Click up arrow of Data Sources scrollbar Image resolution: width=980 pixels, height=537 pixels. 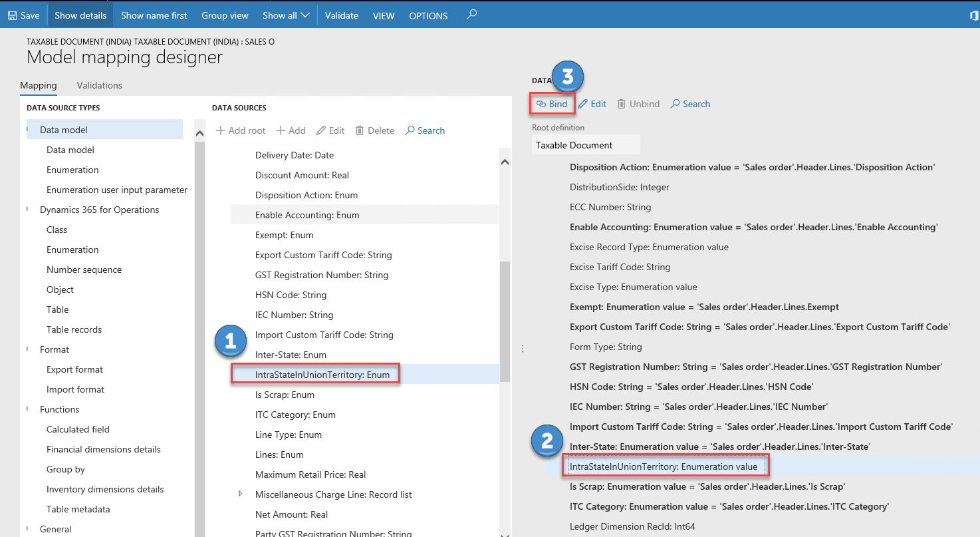(x=505, y=162)
